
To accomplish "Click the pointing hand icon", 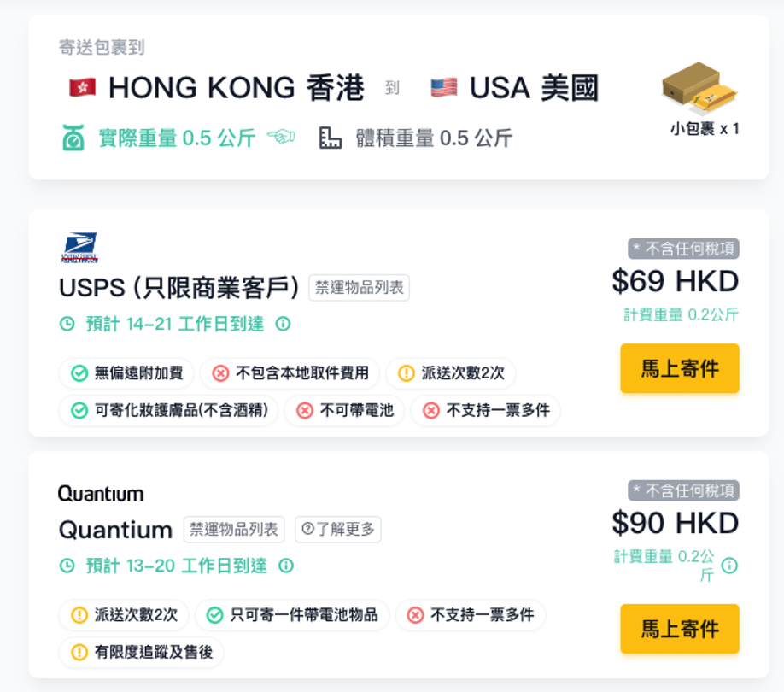I will tap(281, 136).
